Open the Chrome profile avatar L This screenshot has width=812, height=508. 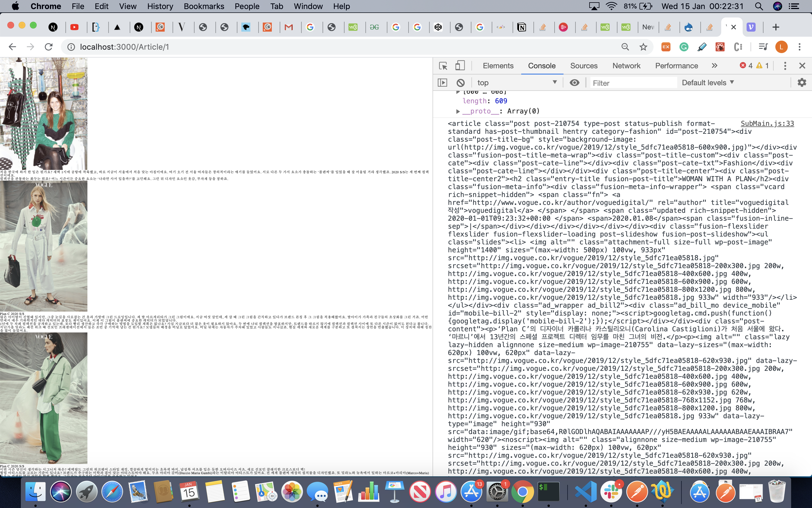pyautogui.click(x=782, y=47)
